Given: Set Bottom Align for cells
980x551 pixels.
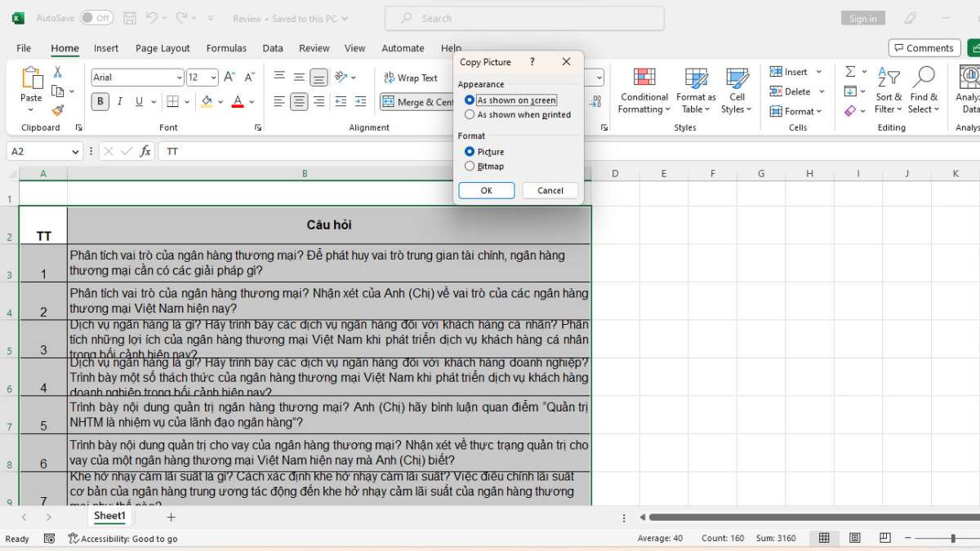Looking at the screenshot, I should pos(319,78).
